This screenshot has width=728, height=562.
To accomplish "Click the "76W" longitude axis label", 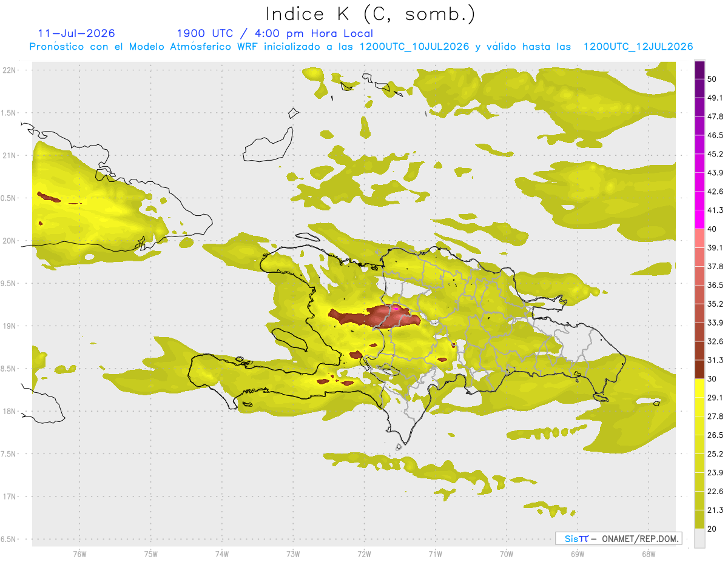I will pyautogui.click(x=79, y=554).
